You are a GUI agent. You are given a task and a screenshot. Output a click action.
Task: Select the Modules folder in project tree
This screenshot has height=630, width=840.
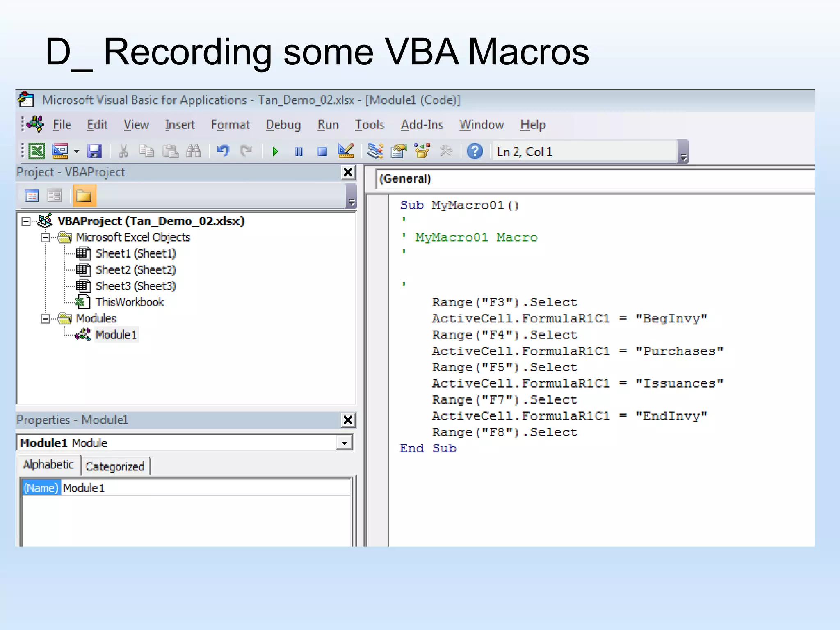click(x=96, y=319)
